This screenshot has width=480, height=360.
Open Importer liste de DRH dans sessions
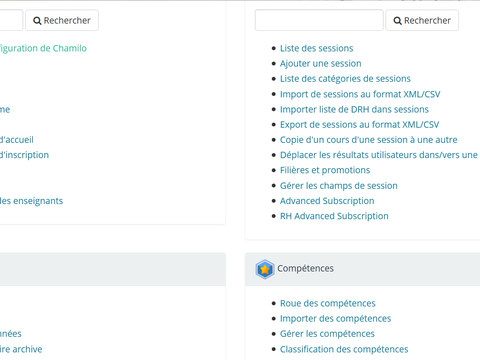pos(354,109)
